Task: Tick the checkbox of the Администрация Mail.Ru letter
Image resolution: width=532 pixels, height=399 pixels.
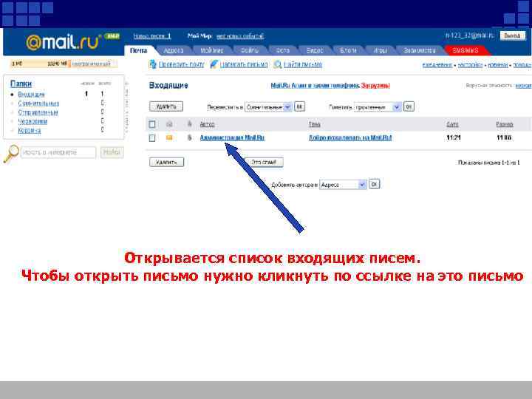Action: [x=152, y=137]
